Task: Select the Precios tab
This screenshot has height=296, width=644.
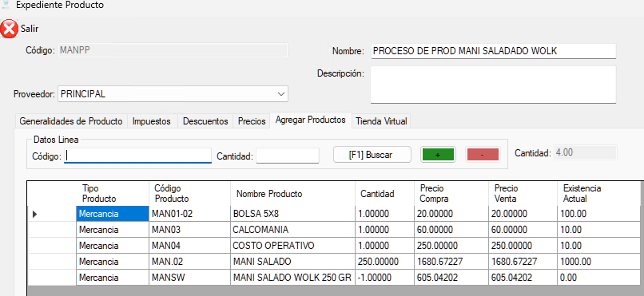Action: coord(252,121)
